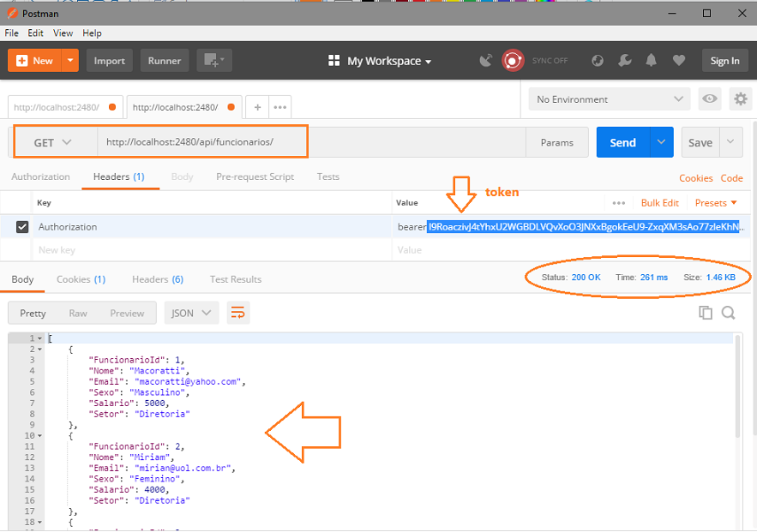Switch to the request Headers (1) tab
757x532 pixels.
click(x=119, y=176)
